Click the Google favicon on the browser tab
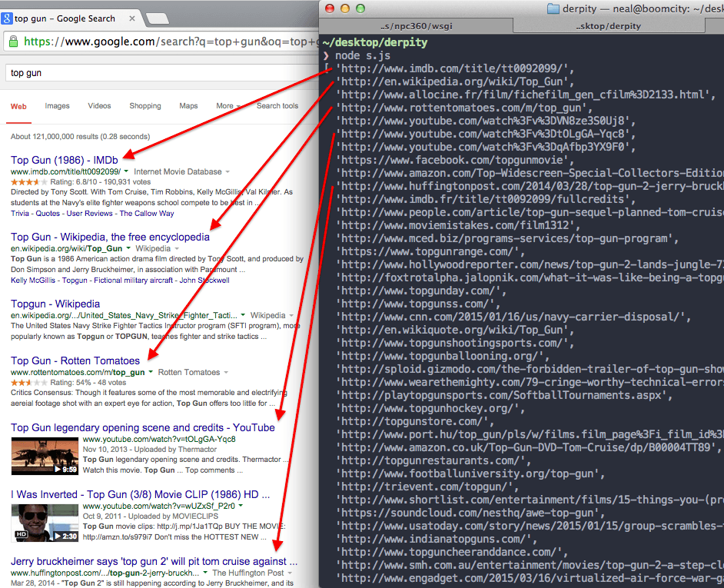The image size is (724, 588). coord(6,18)
